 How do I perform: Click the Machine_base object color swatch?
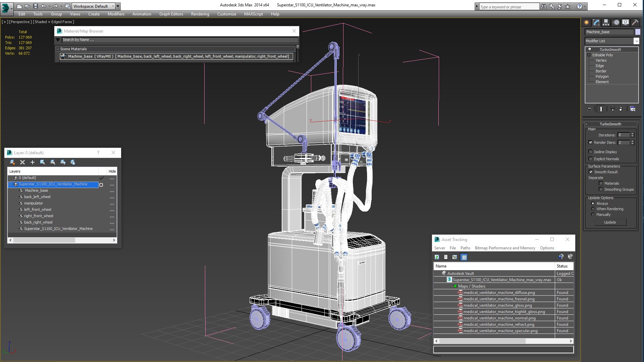click(x=638, y=32)
